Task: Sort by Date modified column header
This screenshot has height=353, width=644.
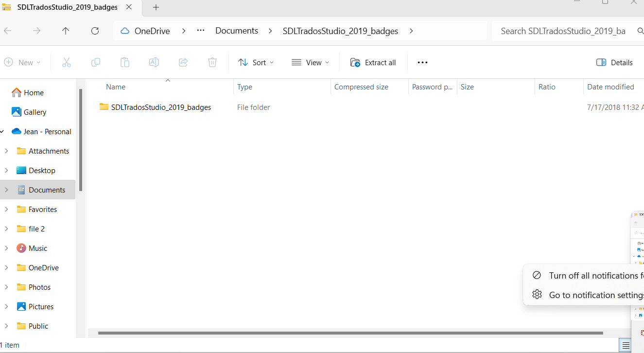Action: point(610,87)
